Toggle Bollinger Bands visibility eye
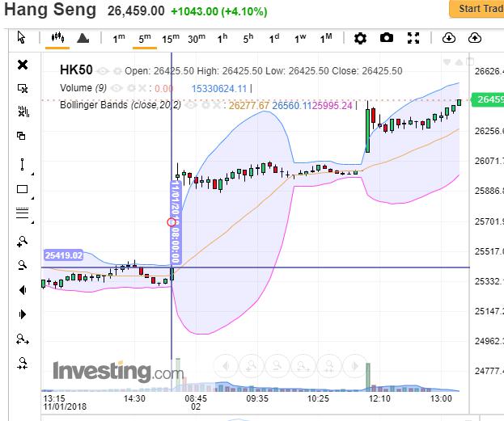Screen dimensions: 504x421 click(191, 105)
